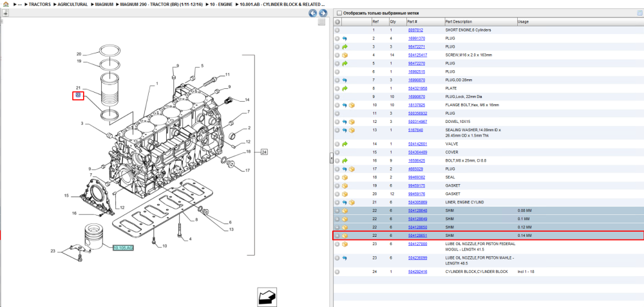Click the table settings icon at top right

[x=639, y=13]
